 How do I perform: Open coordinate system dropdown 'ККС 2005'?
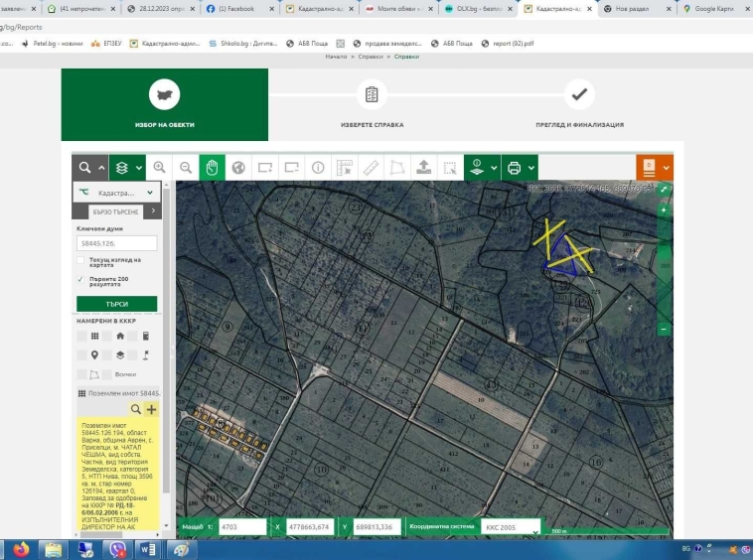[511, 527]
